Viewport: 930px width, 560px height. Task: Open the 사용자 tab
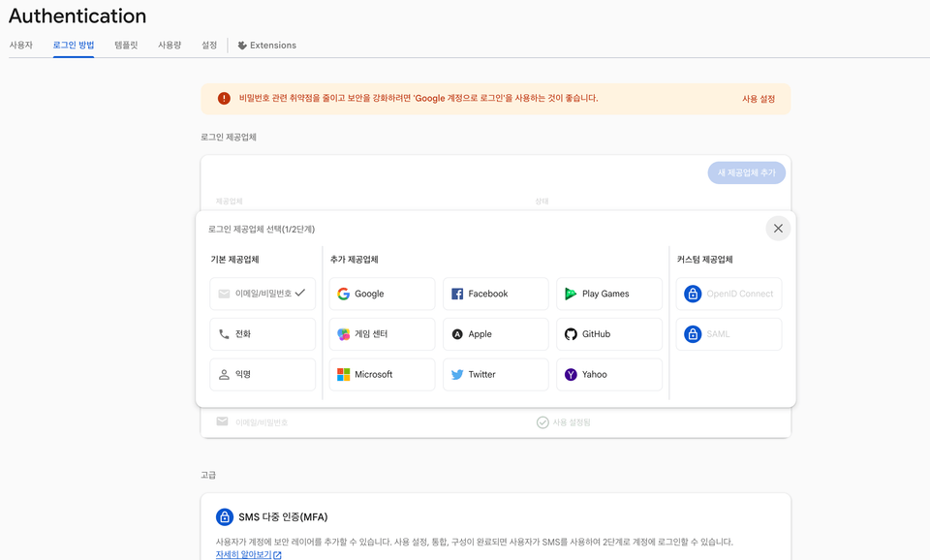pyautogui.click(x=20, y=46)
